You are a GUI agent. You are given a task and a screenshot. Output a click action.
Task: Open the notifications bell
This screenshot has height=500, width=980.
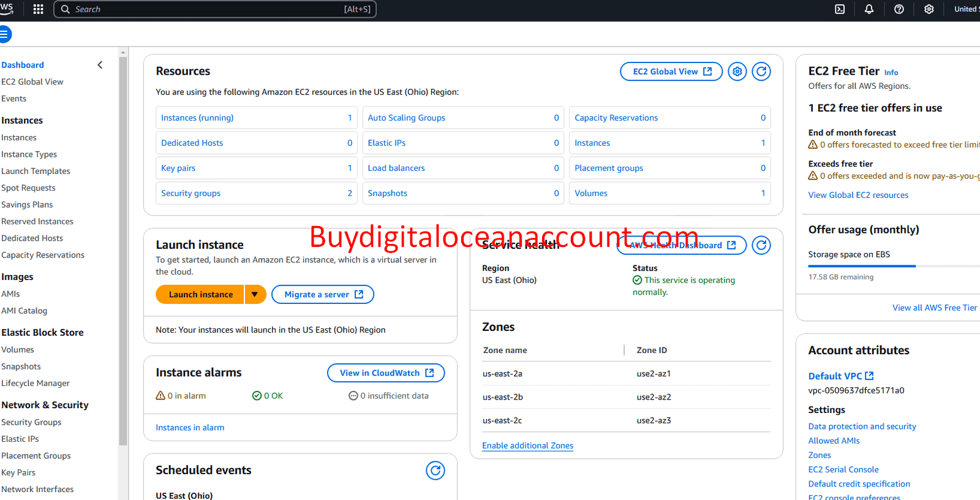869,9
